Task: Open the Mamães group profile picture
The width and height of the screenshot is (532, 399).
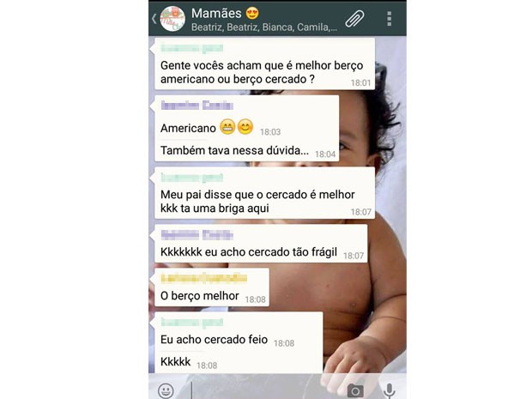Action: coord(172,19)
